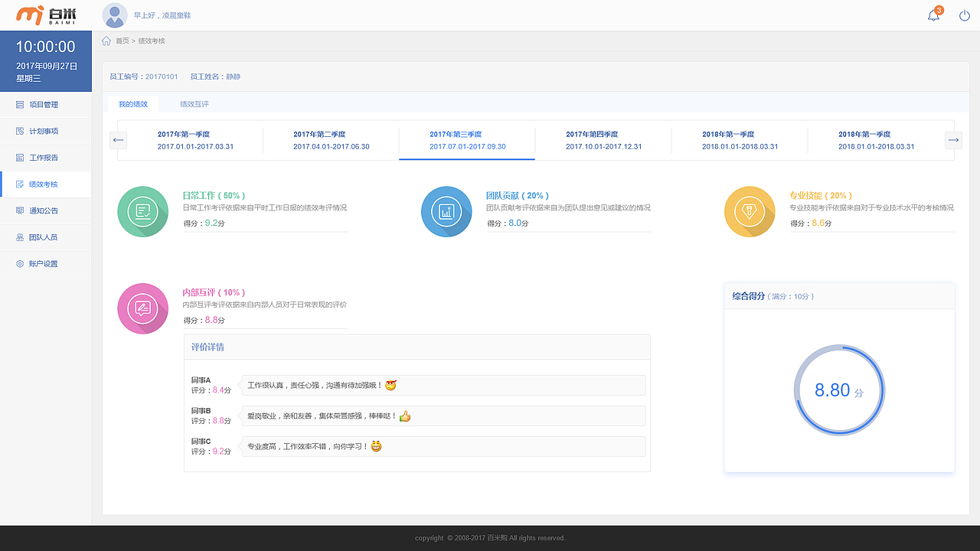Open 团队人员 menu item

click(x=46, y=237)
